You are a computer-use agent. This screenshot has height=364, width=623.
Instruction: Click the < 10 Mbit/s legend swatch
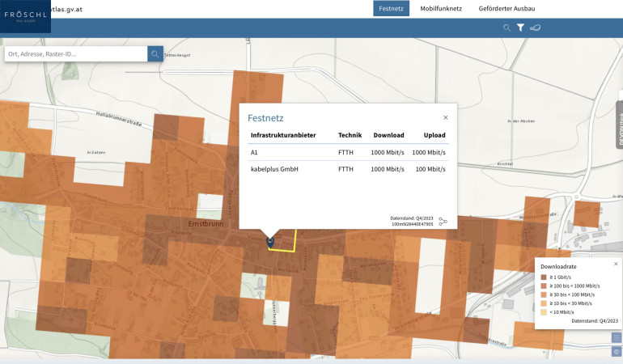(544, 311)
